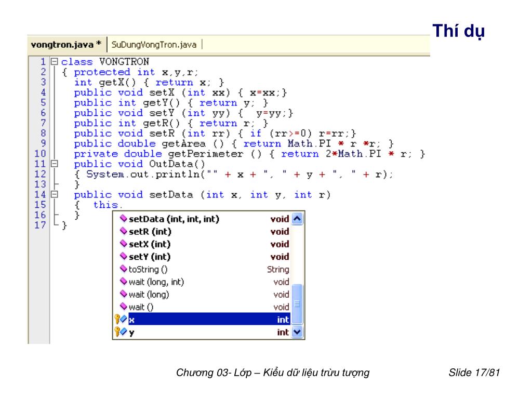
Task: Collapse the OutData method fold on line 11
Action: coord(54,164)
